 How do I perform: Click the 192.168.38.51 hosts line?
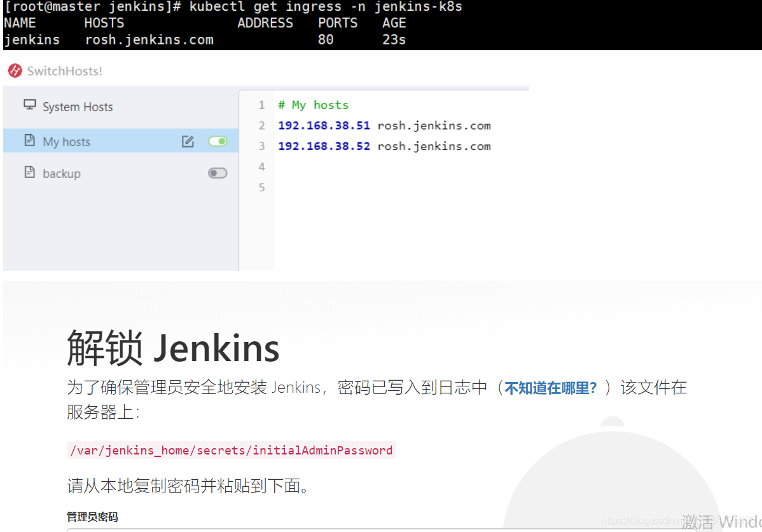point(384,126)
